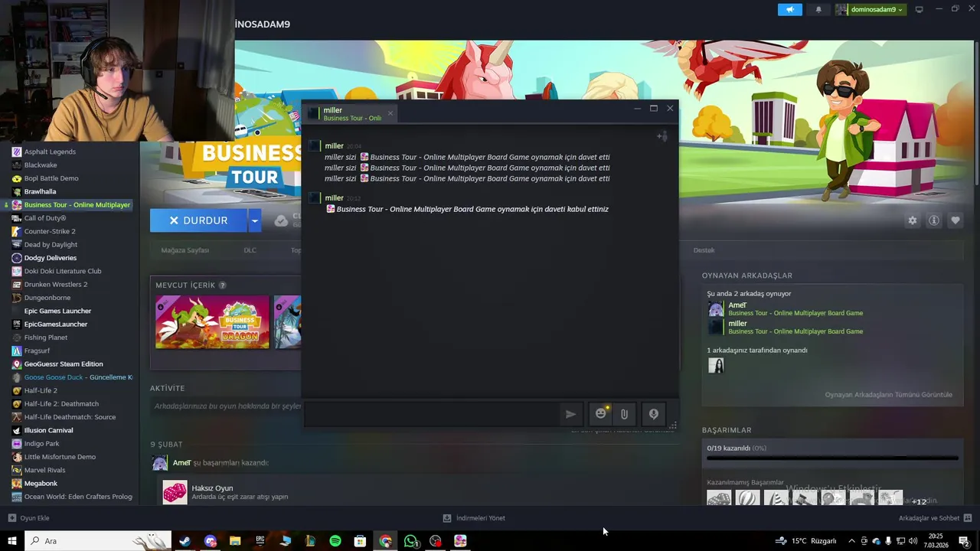Click the previously-played friend avatar
This screenshot has width=980, height=551.
[x=716, y=366]
